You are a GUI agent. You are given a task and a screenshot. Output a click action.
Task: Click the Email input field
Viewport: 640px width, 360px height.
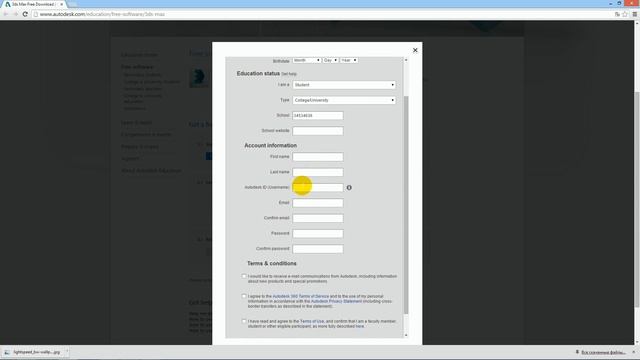point(318,203)
